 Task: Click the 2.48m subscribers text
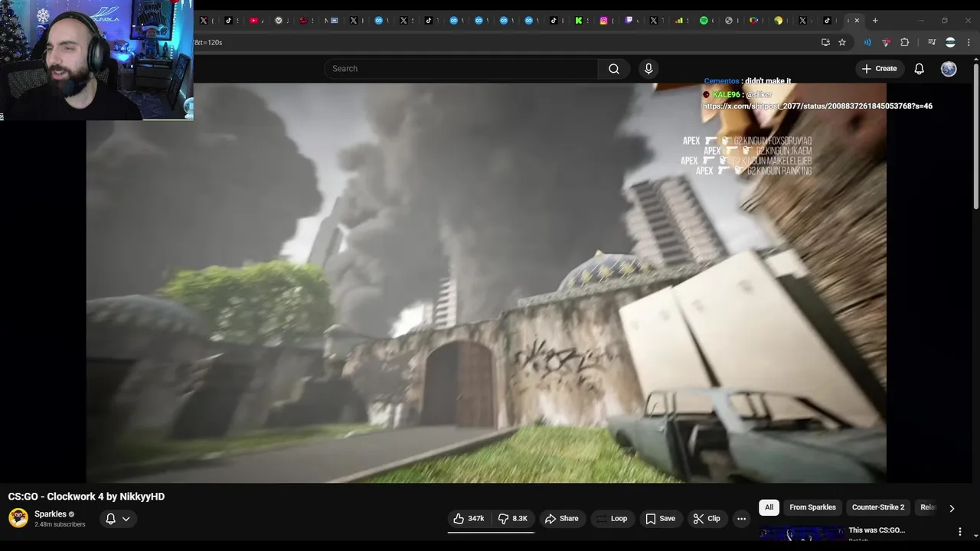click(60, 524)
